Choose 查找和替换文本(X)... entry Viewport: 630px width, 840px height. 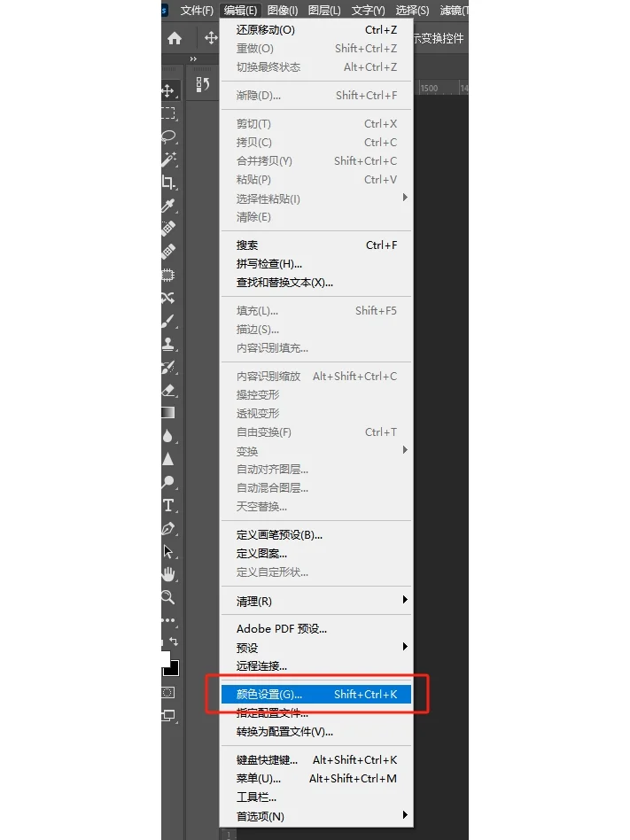pos(316,283)
